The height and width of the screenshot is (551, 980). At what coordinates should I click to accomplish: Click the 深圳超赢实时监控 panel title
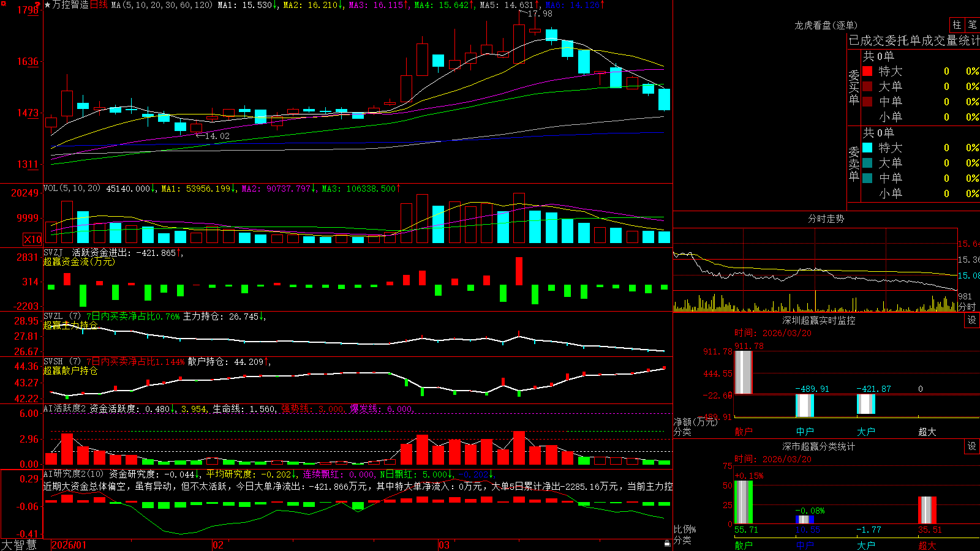pos(818,320)
